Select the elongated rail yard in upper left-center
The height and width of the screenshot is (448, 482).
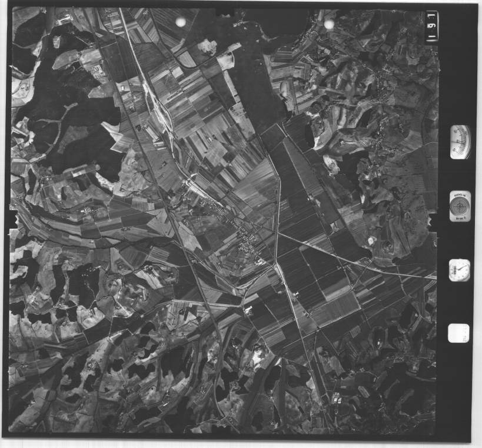click(x=156, y=106)
